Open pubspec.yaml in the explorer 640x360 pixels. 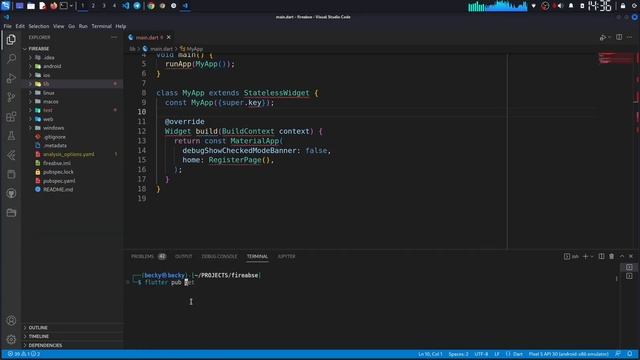coord(59,181)
